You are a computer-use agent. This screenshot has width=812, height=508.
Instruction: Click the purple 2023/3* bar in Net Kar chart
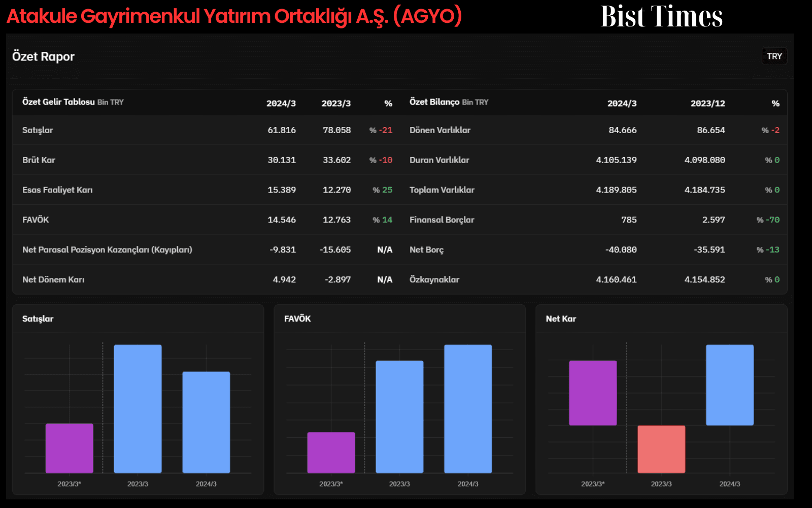coord(593,393)
